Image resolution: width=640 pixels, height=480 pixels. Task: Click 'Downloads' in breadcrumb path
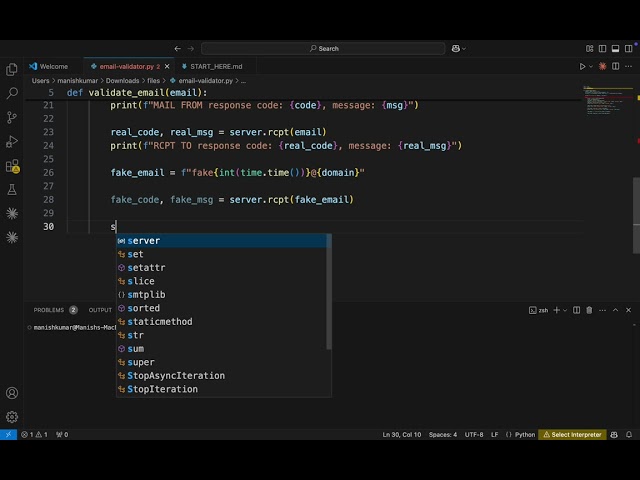tap(122, 81)
